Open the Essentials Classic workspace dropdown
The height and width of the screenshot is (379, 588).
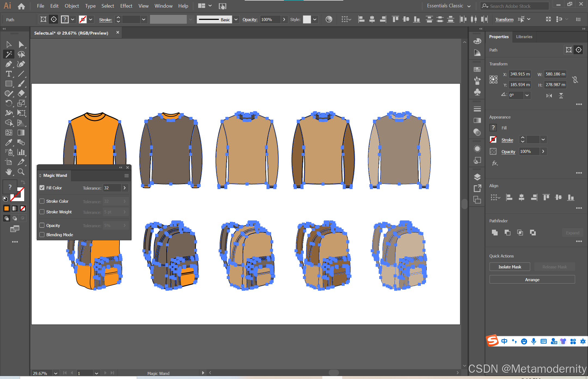[469, 6]
